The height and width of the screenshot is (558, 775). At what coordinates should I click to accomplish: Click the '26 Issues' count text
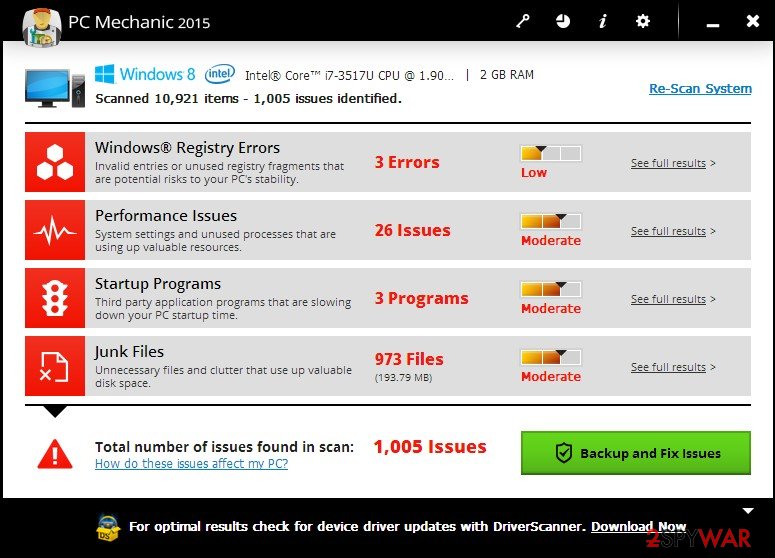412,230
